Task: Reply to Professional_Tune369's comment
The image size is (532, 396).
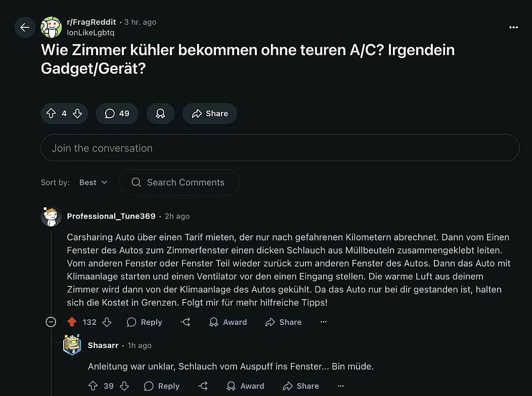Action: [x=145, y=322]
